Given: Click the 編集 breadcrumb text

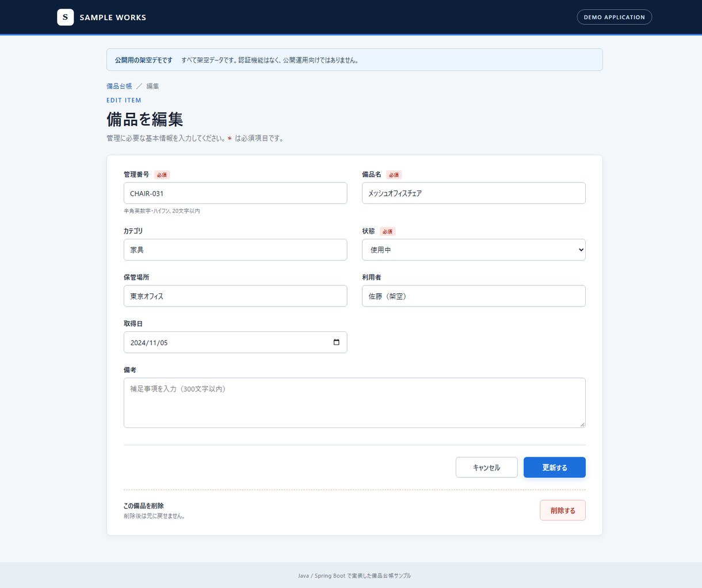Looking at the screenshot, I should [x=152, y=86].
